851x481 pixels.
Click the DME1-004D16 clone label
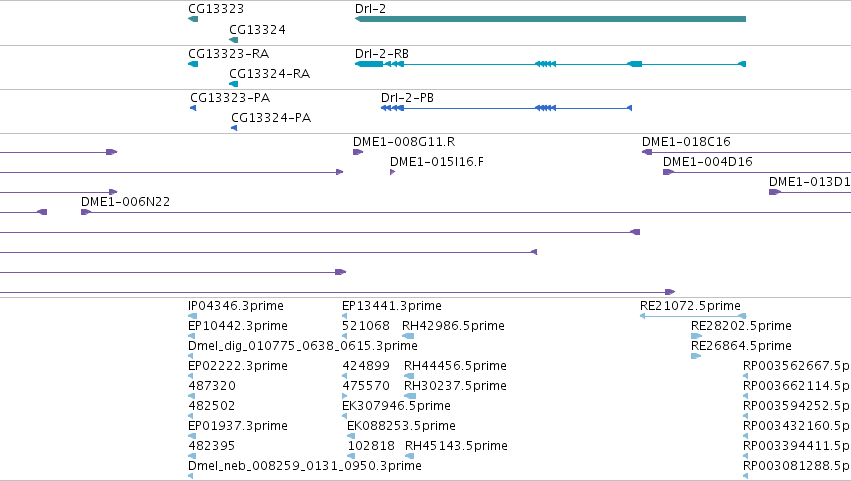[x=708, y=162]
